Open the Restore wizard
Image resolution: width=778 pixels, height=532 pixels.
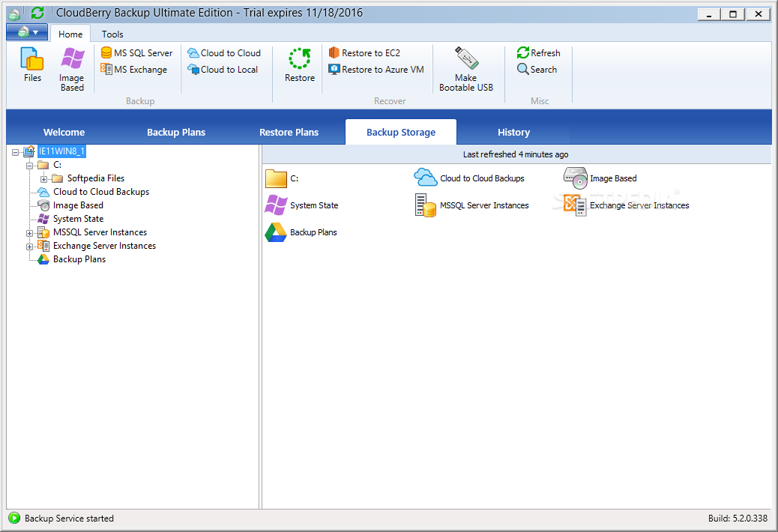point(300,64)
